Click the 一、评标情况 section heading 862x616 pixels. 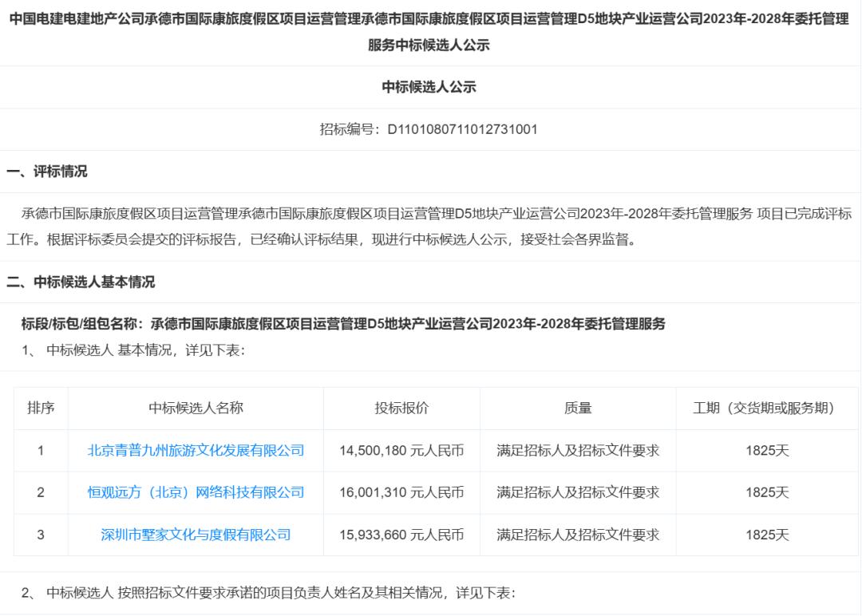click(47, 172)
